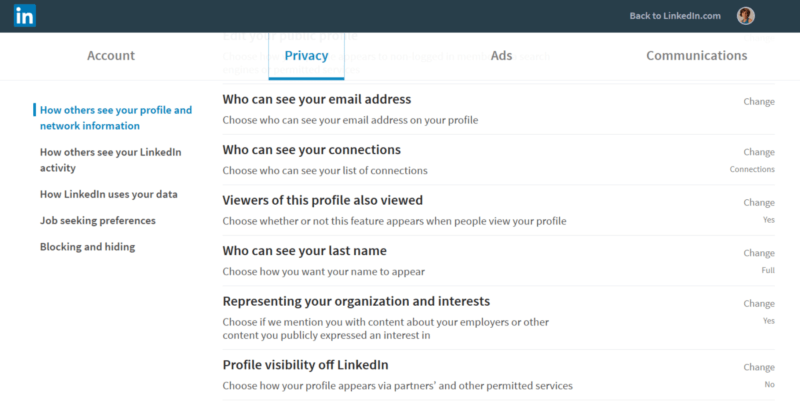Open How LinkedIn uses your data
Screen dimensions: 800x404
point(109,194)
